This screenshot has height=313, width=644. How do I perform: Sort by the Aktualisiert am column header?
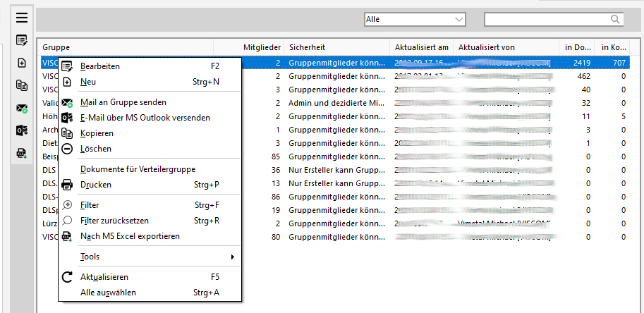[x=421, y=47]
